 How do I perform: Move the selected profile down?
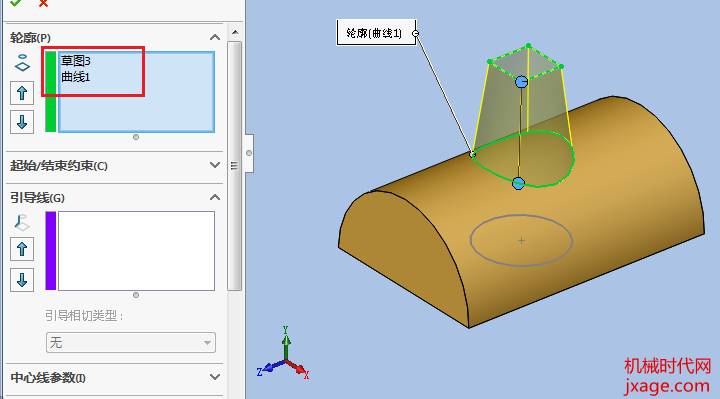(22, 122)
